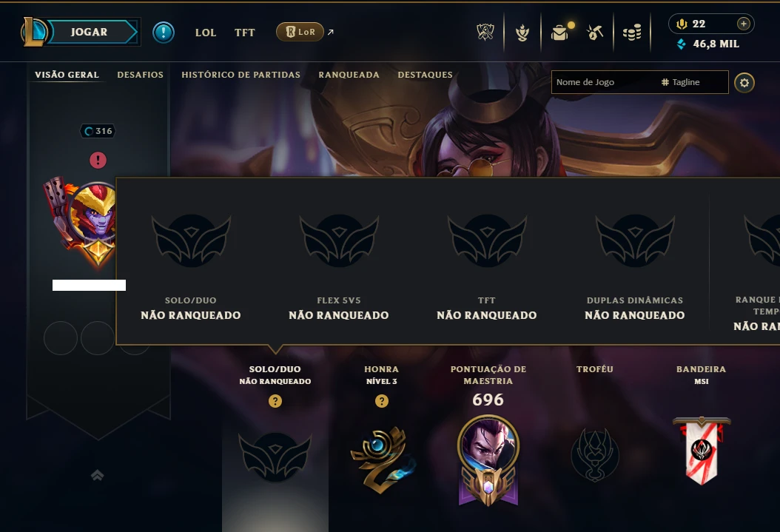
Task: Open profile settings gear icon
Action: [744, 83]
